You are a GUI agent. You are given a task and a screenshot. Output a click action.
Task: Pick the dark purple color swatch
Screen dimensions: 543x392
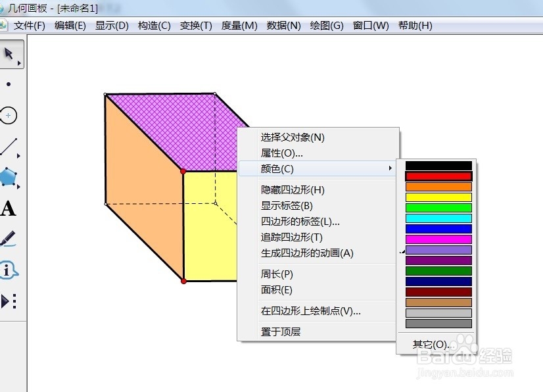tap(438, 260)
